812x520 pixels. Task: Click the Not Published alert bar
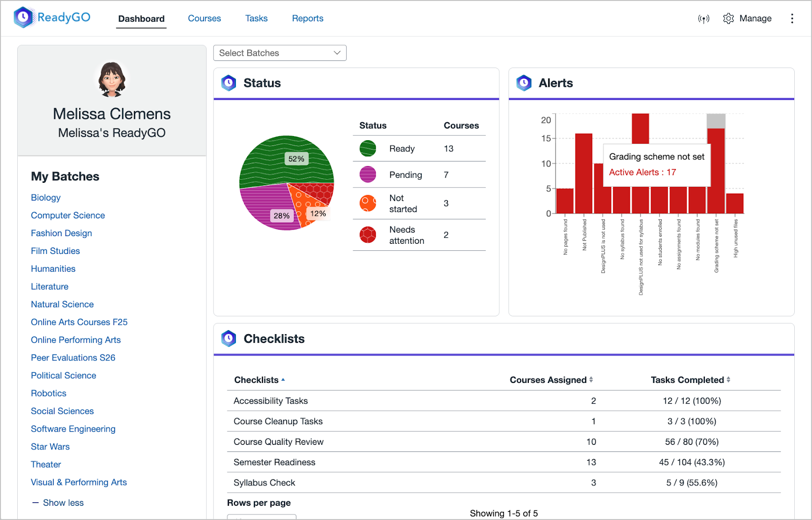coord(584,173)
